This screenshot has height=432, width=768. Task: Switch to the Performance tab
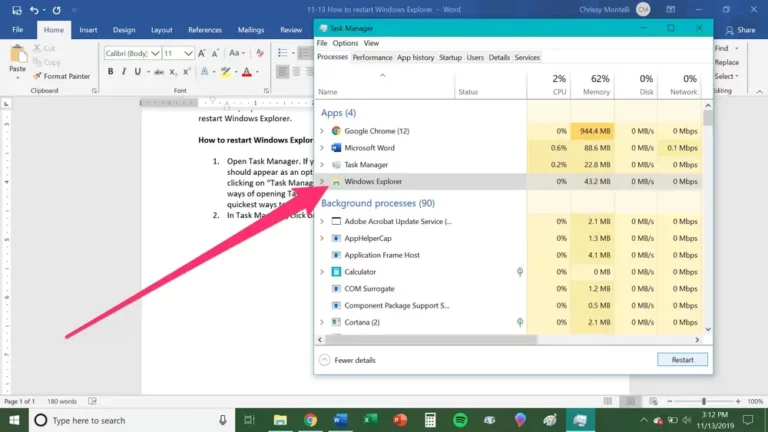pos(372,57)
